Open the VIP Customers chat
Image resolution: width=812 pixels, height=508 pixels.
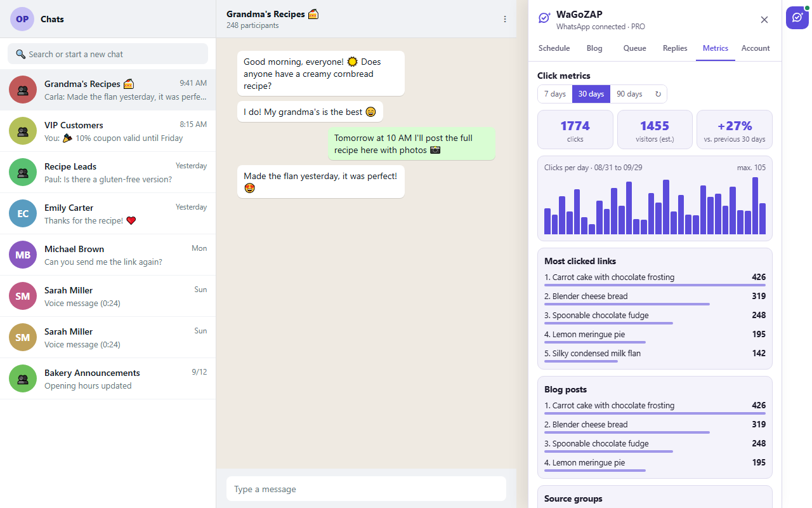108,131
